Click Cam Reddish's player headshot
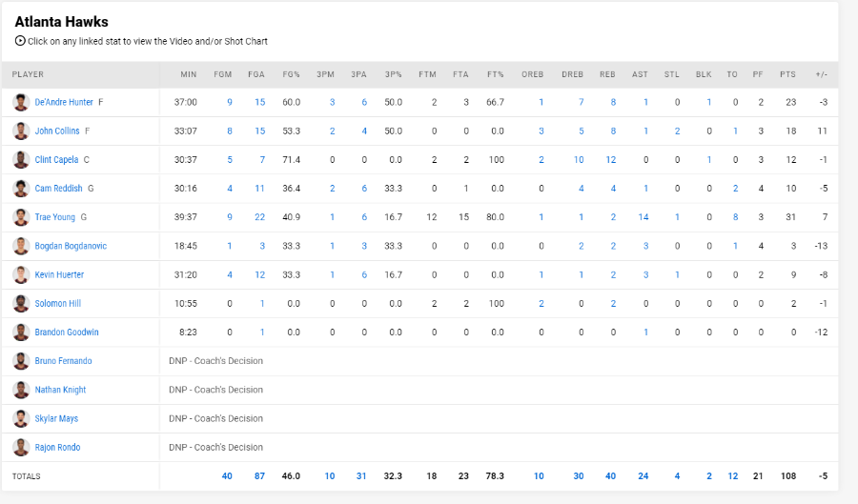Screen dimensions: 858x504 (21, 189)
